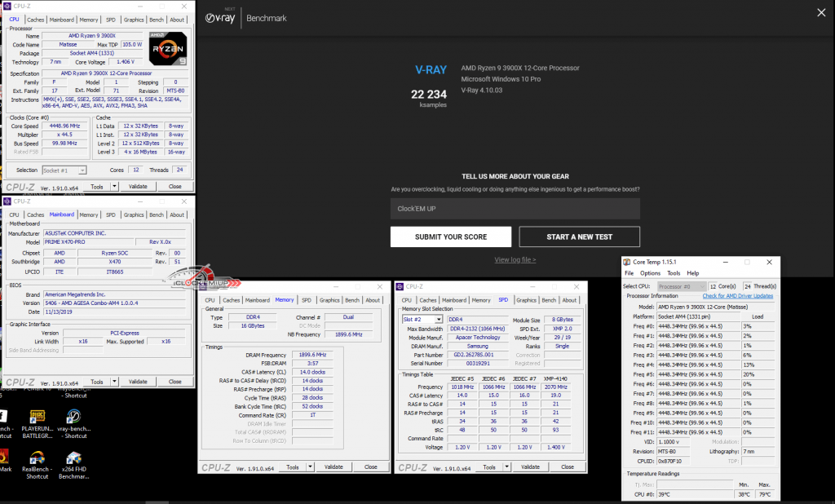Open the Bench tab in CPU-Z Mainboard window
The image size is (835, 504).
coord(156,214)
